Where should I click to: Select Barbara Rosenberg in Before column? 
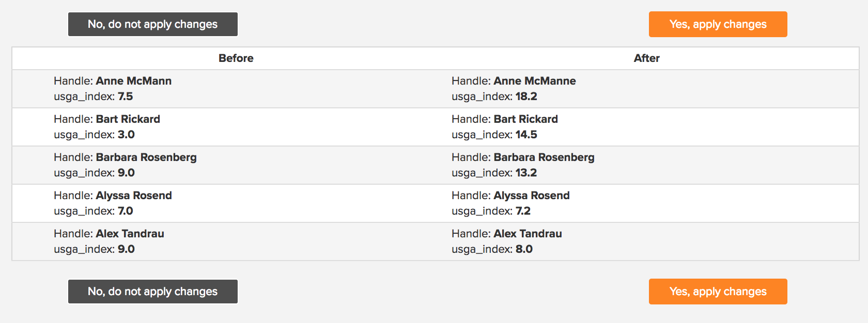[146, 157]
